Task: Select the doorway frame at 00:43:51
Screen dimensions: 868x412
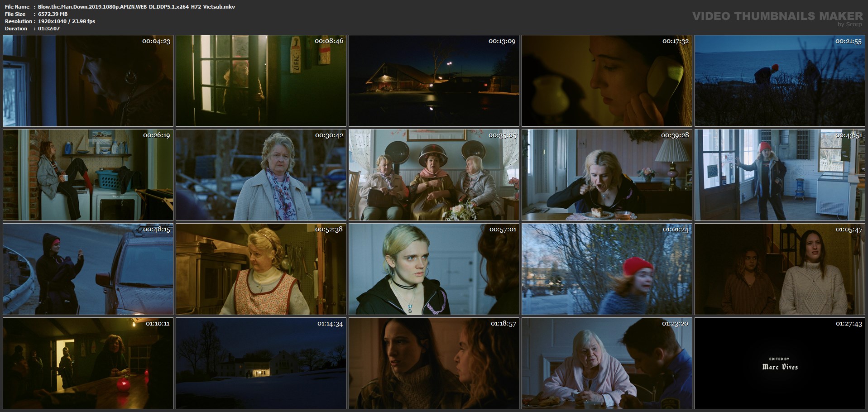Action: click(780, 175)
